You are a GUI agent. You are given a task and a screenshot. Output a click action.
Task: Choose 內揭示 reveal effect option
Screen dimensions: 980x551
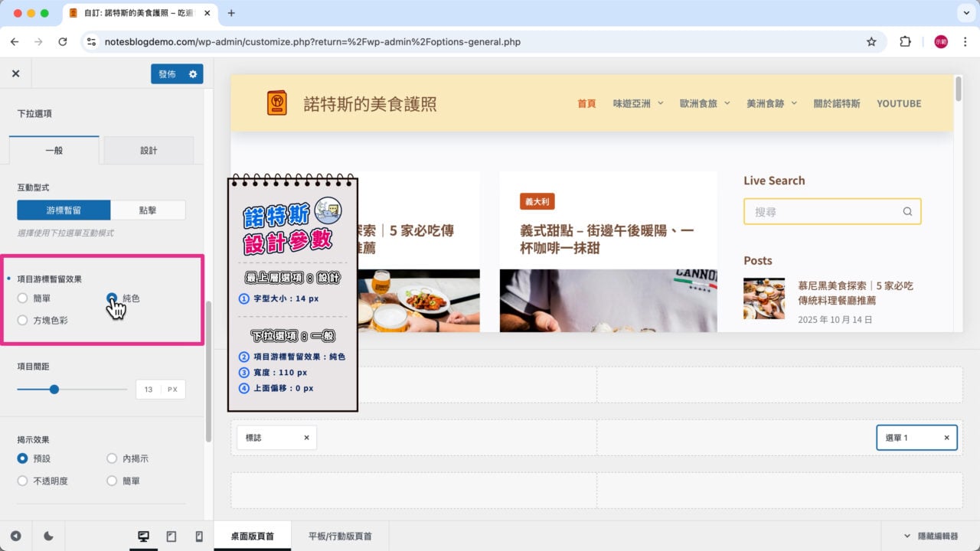tap(113, 458)
